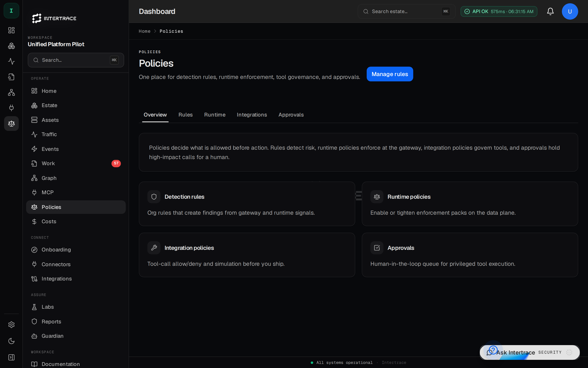Image resolution: width=588 pixels, height=368 pixels.
Task: Click 'All systems operational' status text
Action: [344, 363]
